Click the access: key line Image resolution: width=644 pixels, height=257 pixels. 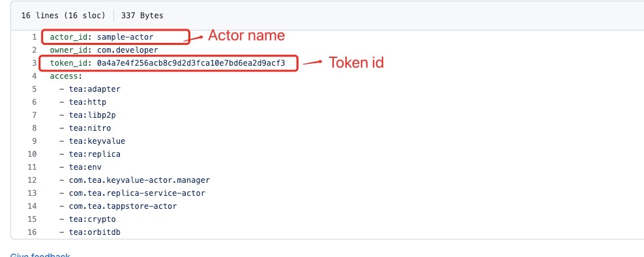tap(66, 76)
